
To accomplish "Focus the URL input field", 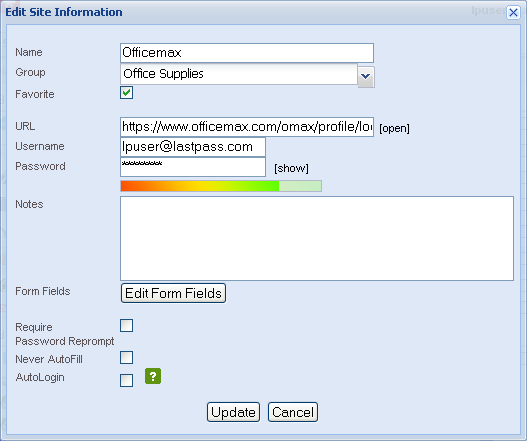I will pos(247,127).
